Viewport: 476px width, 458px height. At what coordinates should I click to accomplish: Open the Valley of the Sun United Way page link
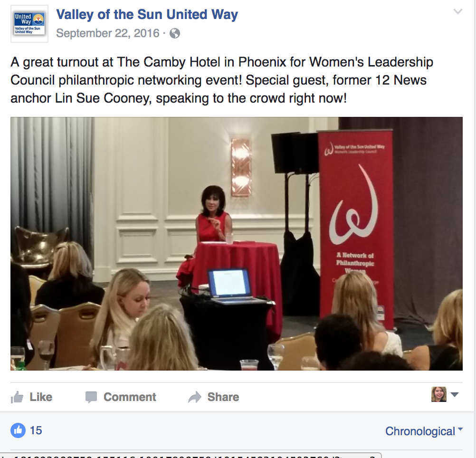[147, 15]
